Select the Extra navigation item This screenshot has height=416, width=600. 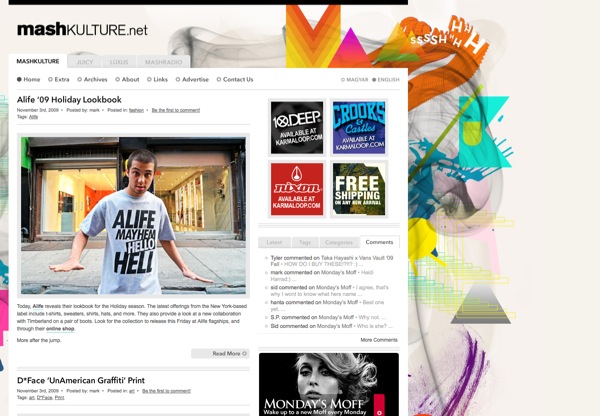(x=59, y=79)
